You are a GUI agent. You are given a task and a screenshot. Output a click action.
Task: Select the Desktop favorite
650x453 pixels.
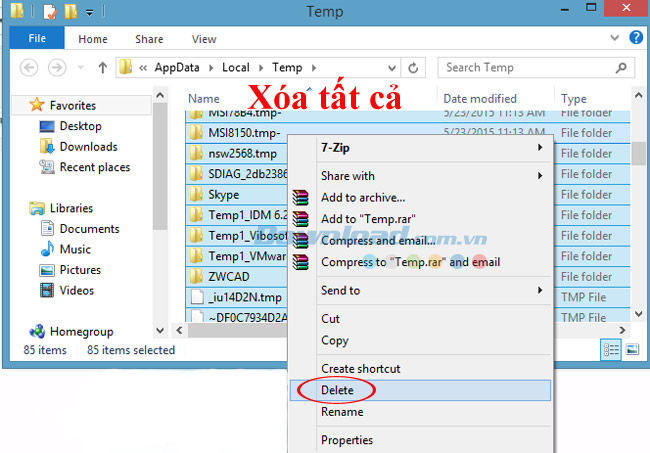[x=80, y=126]
